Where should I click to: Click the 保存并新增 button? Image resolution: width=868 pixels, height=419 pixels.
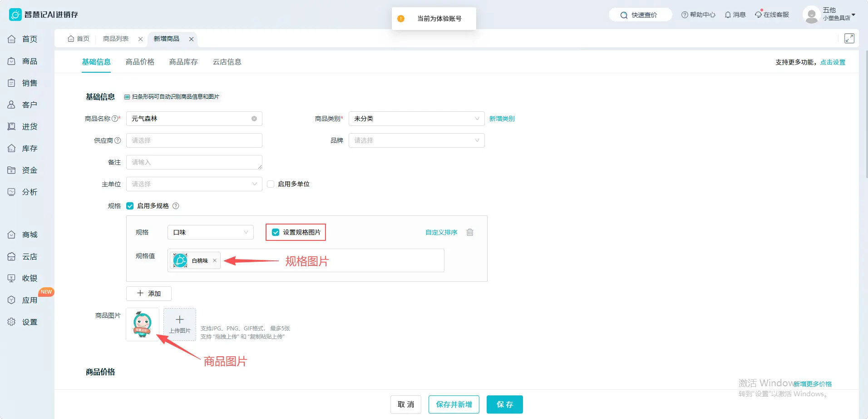(x=454, y=404)
